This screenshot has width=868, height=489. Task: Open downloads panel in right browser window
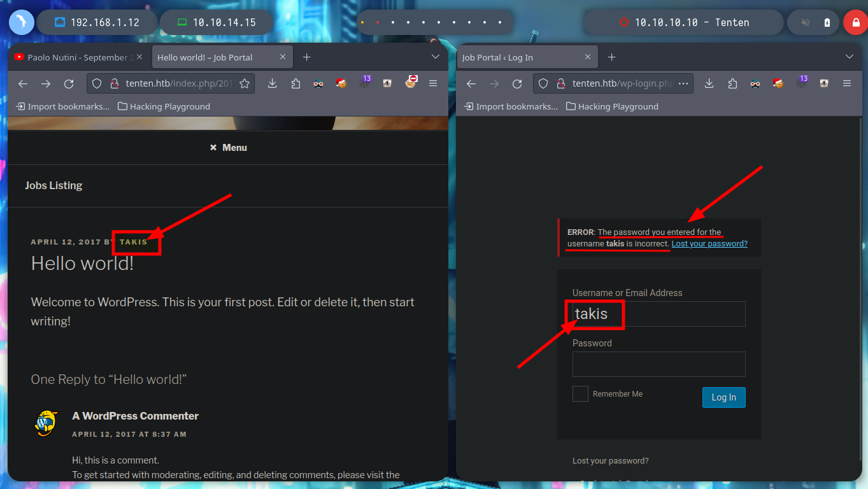coord(709,83)
